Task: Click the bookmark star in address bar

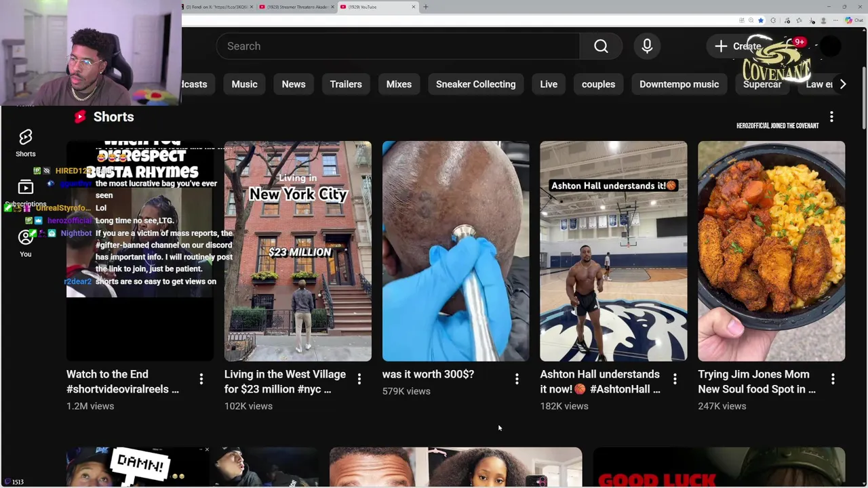Action: pos(761,20)
